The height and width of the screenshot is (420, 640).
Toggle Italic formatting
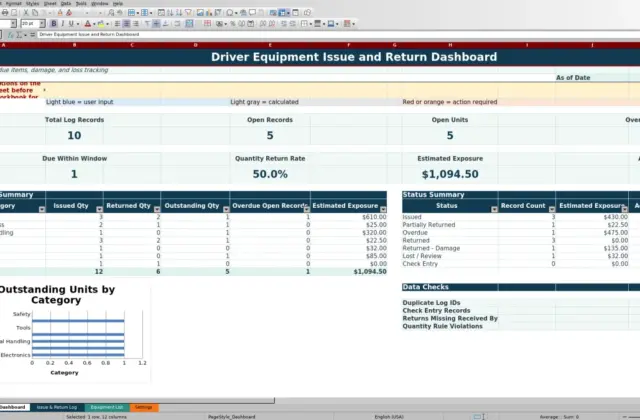pos(62,24)
